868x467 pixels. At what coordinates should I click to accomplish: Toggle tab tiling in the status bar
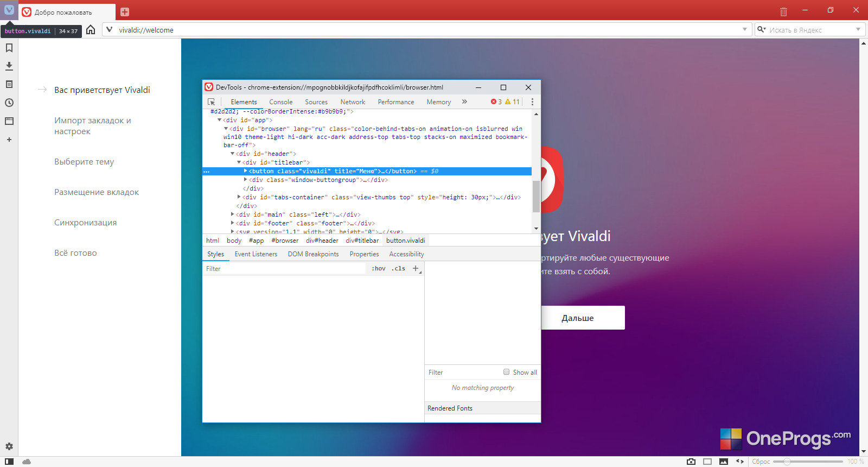click(707, 462)
